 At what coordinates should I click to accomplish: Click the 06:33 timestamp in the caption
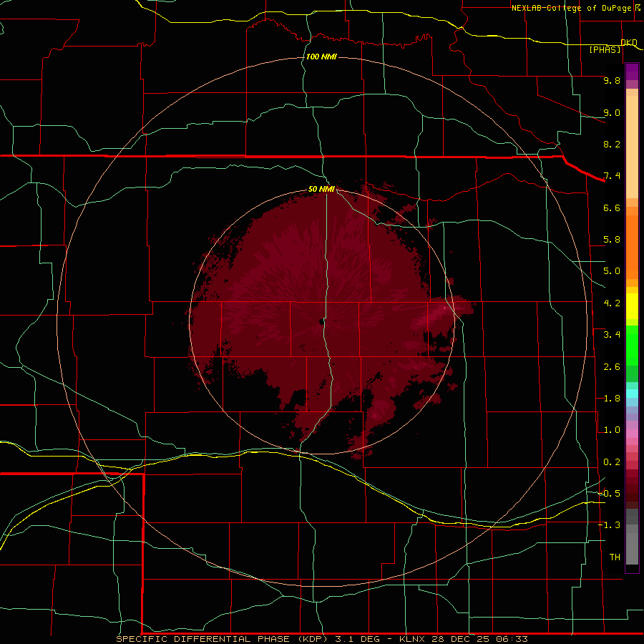512,639
